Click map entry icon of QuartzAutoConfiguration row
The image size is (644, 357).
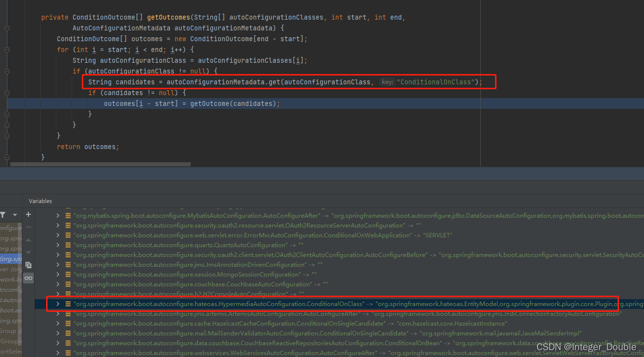pyautogui.click(x=68, y=245)
